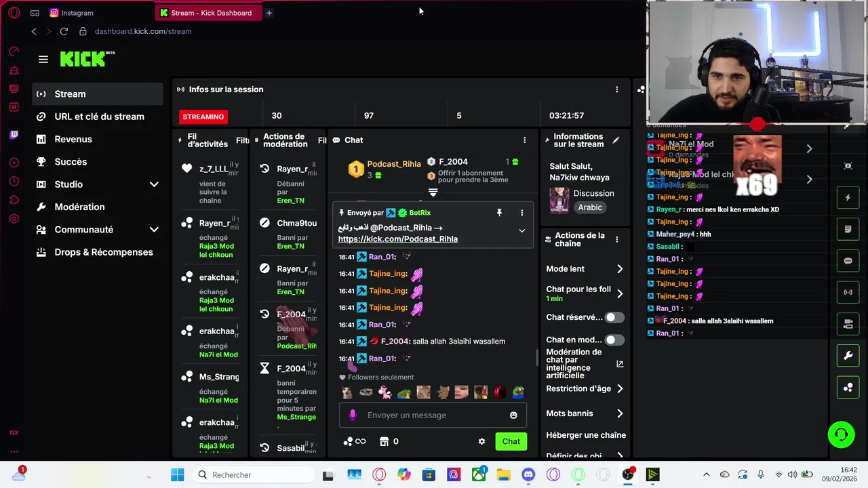This screenshot has width=868, height=488.
Task: Open the Modération section
Action: point(98,207)
